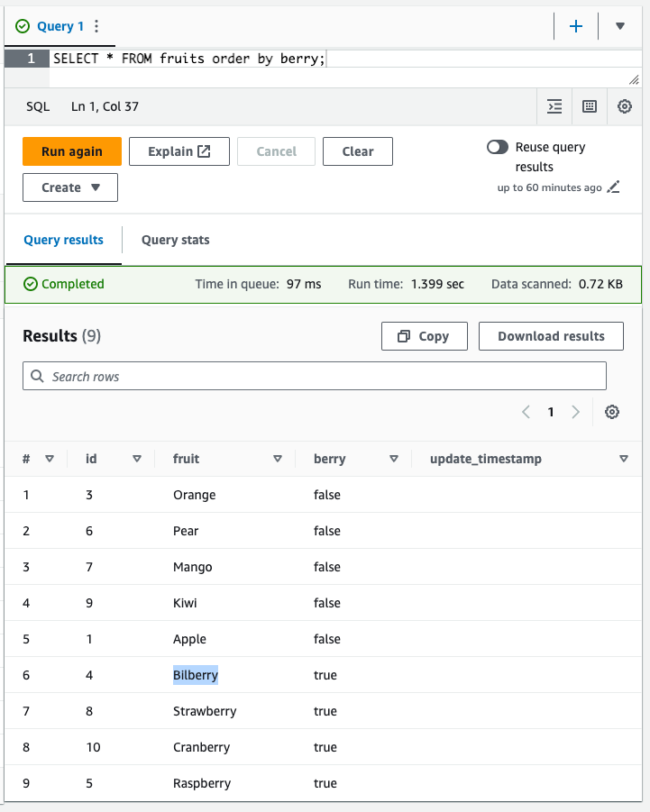Switch to the Query stats tab

(x=175, y=240)
